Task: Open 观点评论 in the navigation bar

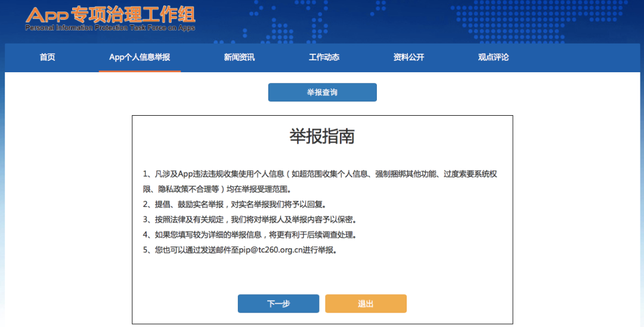Action: point(493,57)
